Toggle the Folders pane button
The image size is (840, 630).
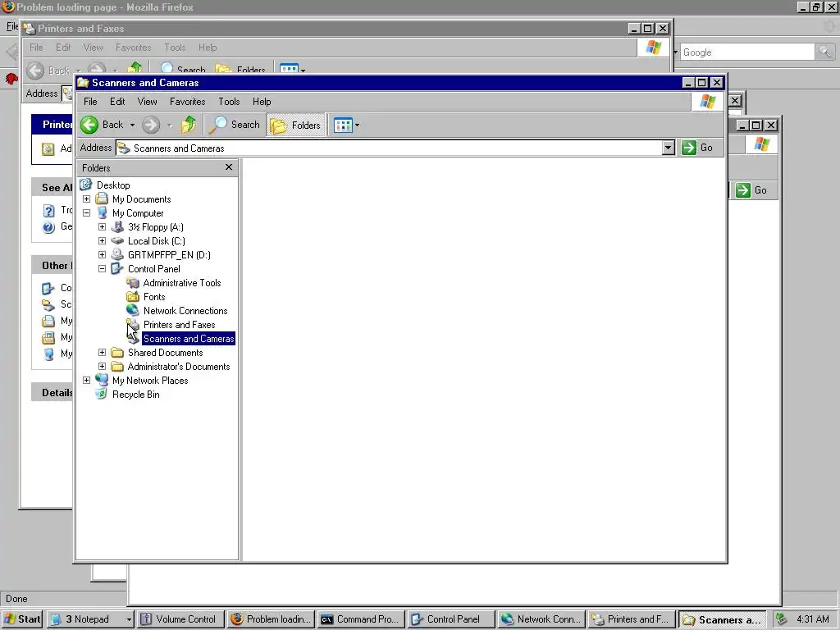click(x=295, y=125)
